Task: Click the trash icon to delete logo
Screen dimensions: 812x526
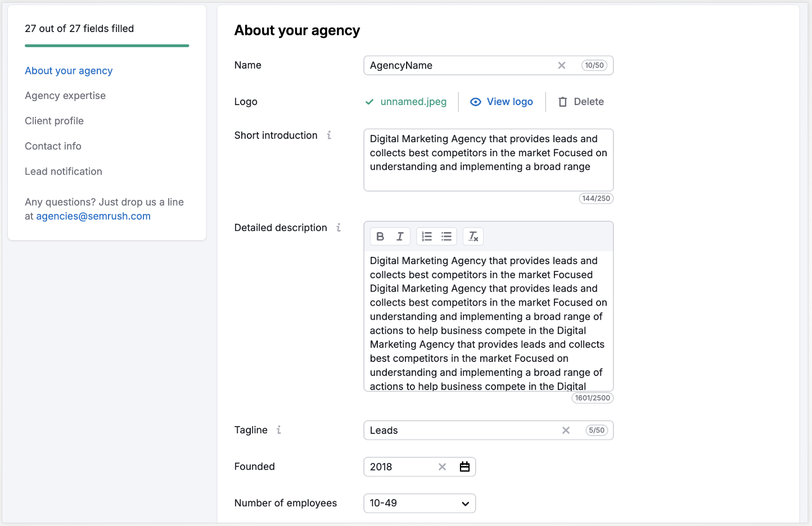Action: [563, 102]
